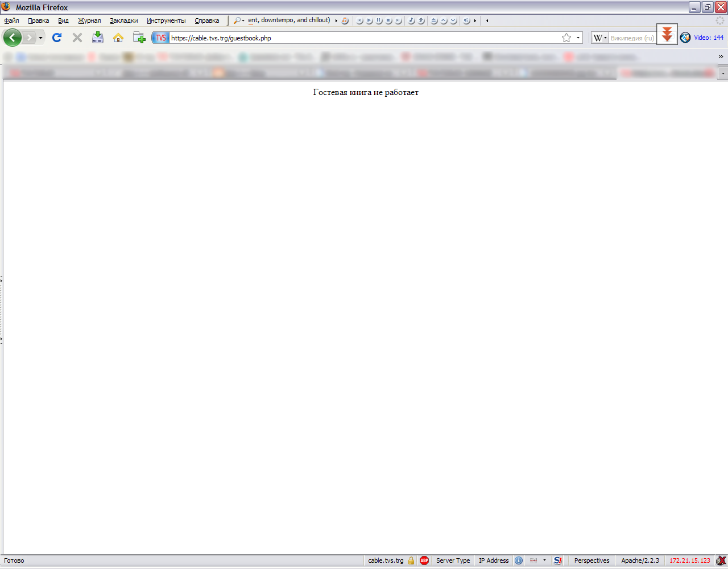Expand the URL bar history dropdown
This screenshot has height=569, width=728.
[578, 38]
